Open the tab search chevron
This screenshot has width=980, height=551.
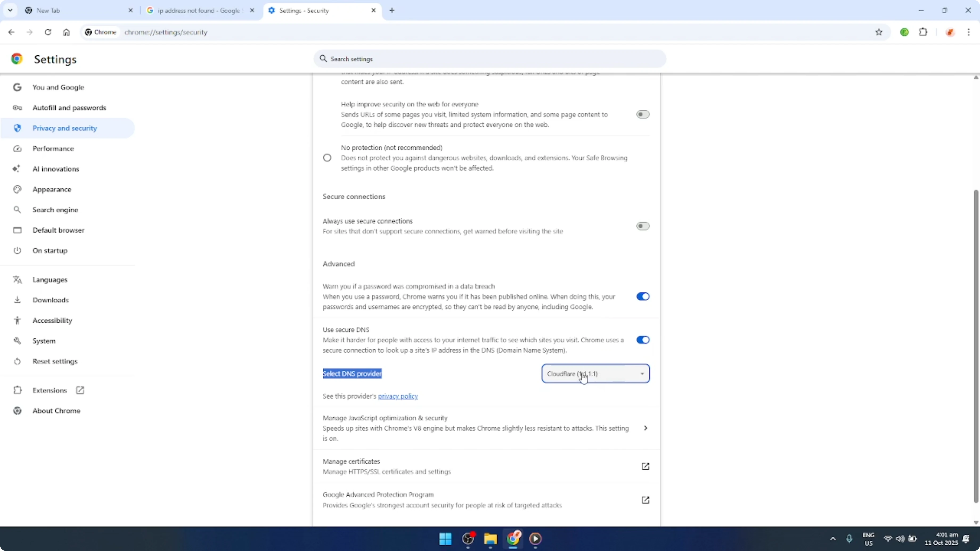pos(10,10)
